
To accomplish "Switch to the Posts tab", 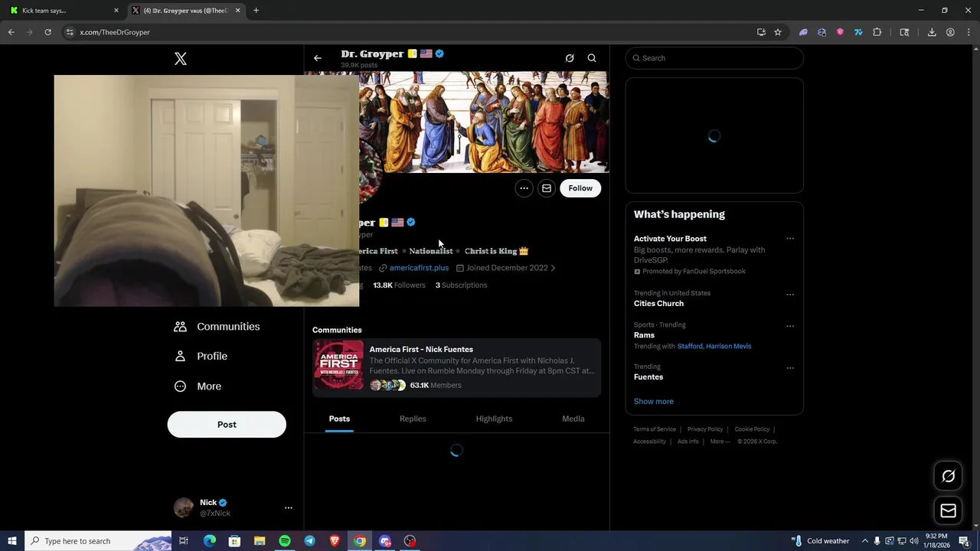I will 339,419.
